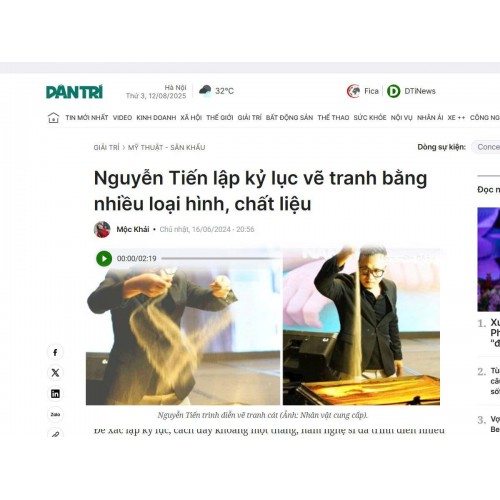This screenshot has height=500, width=500.
Task: Open the NỘI VỤ section
Action: click(x=402, y=118)
